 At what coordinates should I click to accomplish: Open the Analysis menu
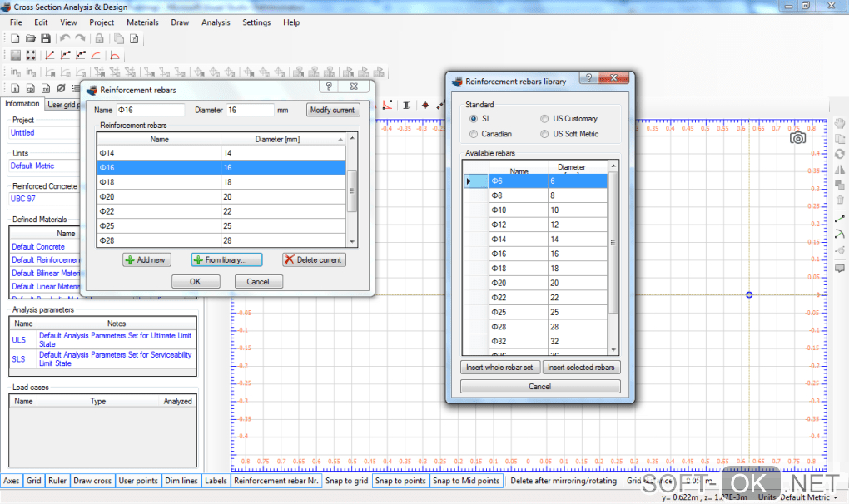point(216,22)
